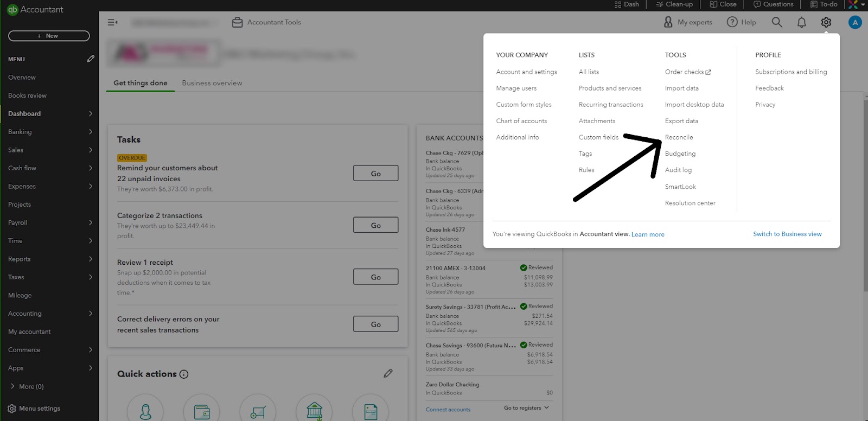The height and width of the screenshot is (421, 868).
Task: Select Import desktop data
Action: tap(694, 105)
